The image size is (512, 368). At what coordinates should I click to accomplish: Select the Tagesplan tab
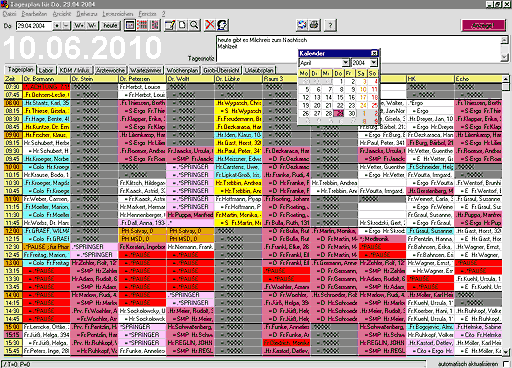click(20, 69)
